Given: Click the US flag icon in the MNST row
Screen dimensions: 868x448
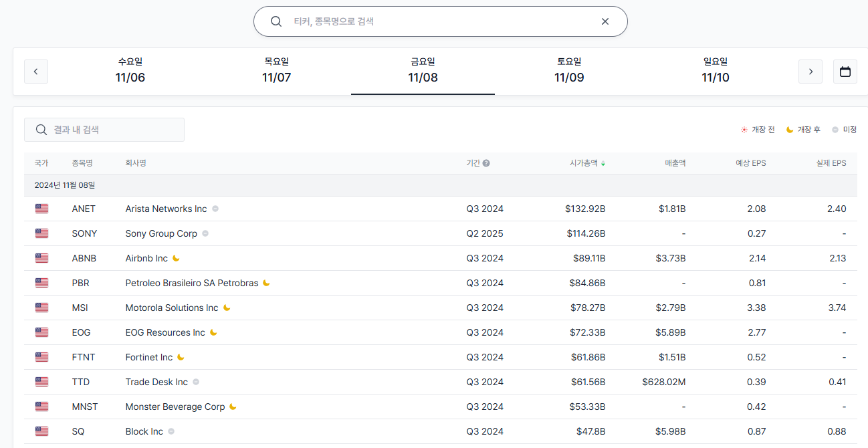Looking at the screenshot, I should (x=41, y=407).
